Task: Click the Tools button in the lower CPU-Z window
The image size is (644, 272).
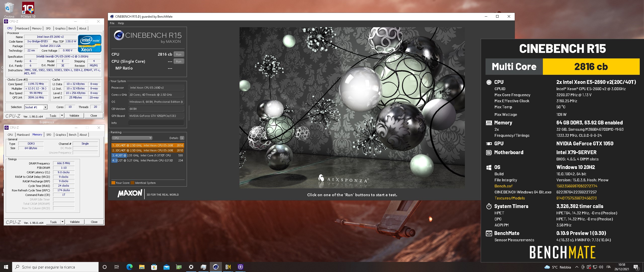Action: click(54, 222)
